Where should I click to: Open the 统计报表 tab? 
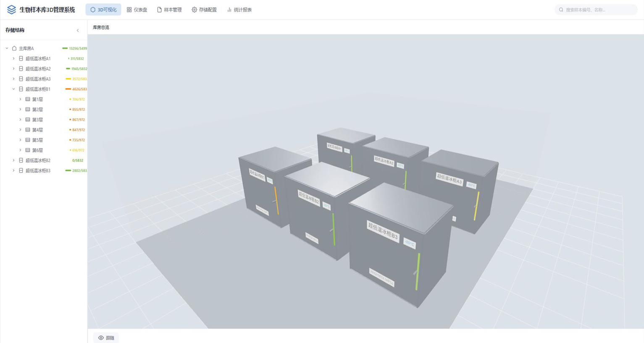(239, 10)
